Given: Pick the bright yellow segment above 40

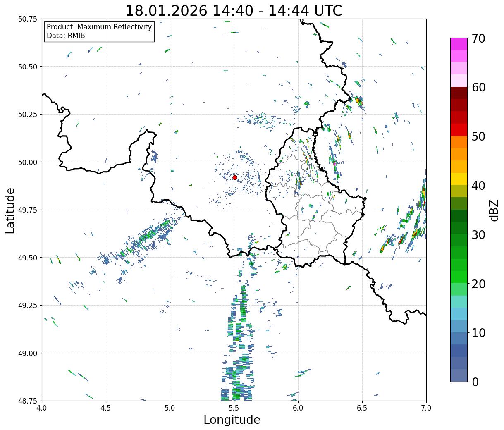Looking at the screenshot, I should pyautogui.click(x=459, y=179).
